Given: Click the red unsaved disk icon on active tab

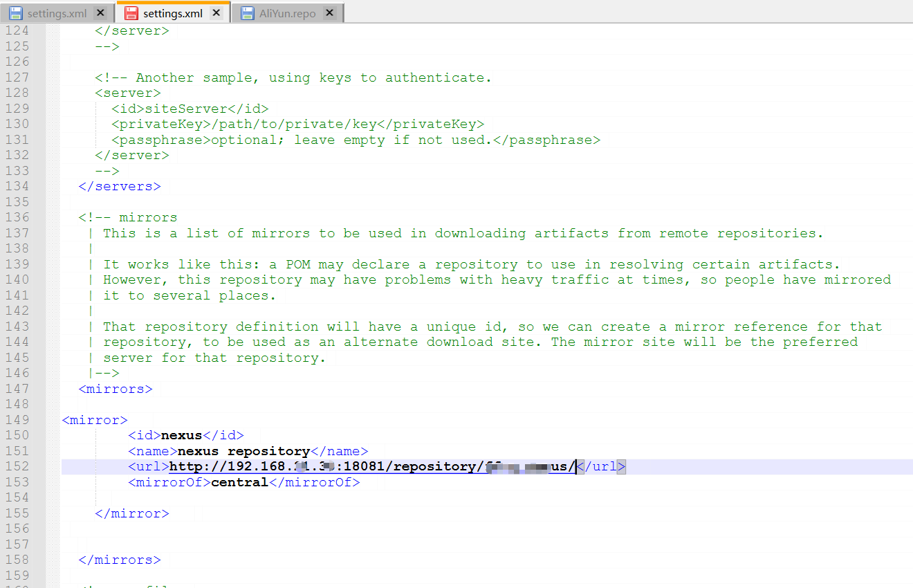Looking at the screenshot, I should tap(131, 13).
